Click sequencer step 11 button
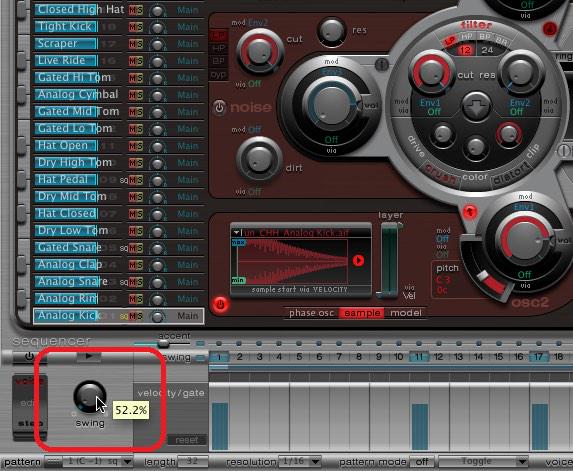 click(419, 357)
